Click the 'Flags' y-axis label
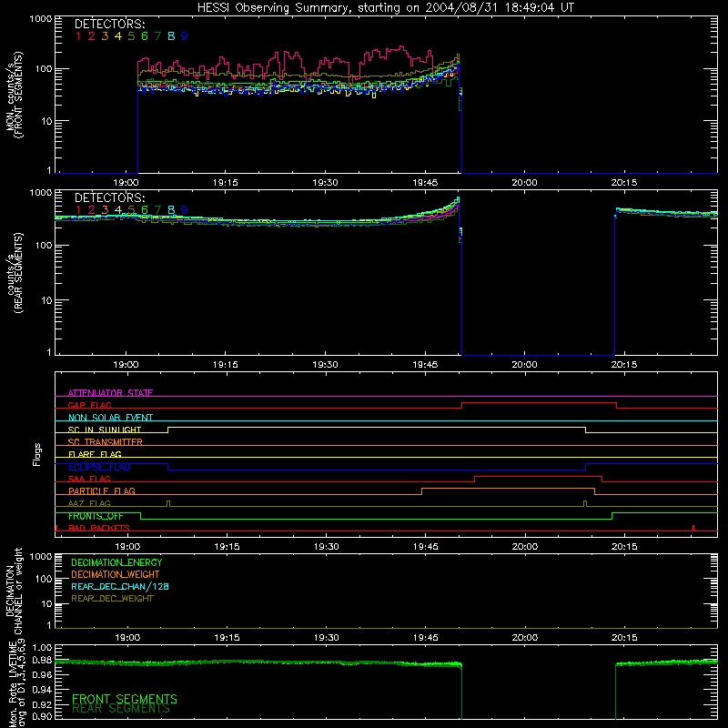This screenshot has width=728, height=728. [37, 454]
